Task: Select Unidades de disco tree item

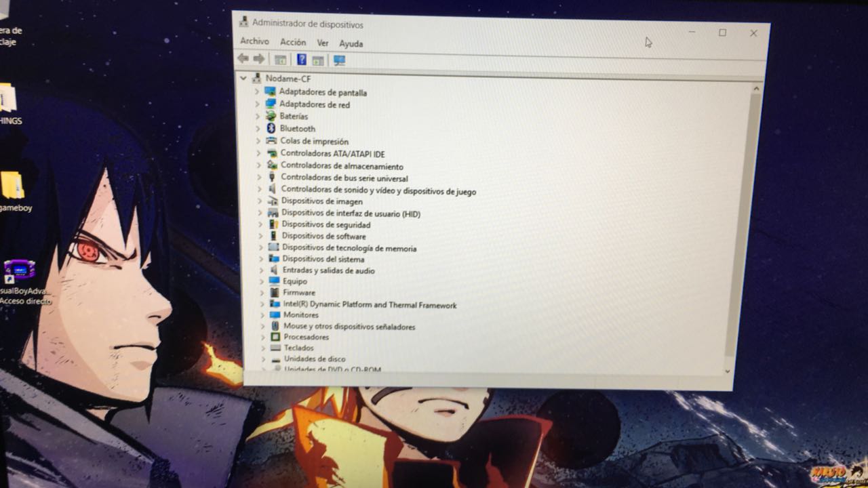Action: 315,359
